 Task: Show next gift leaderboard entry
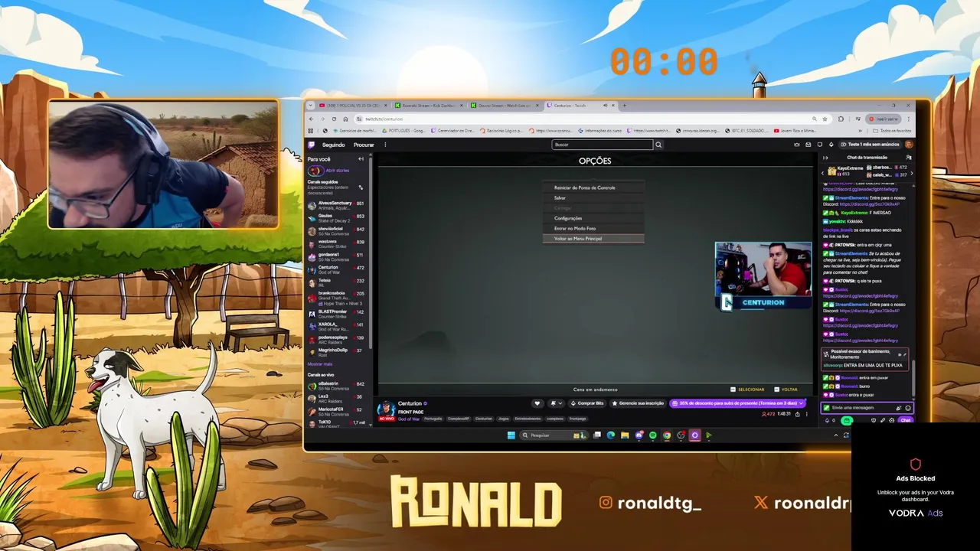[911, 174]
